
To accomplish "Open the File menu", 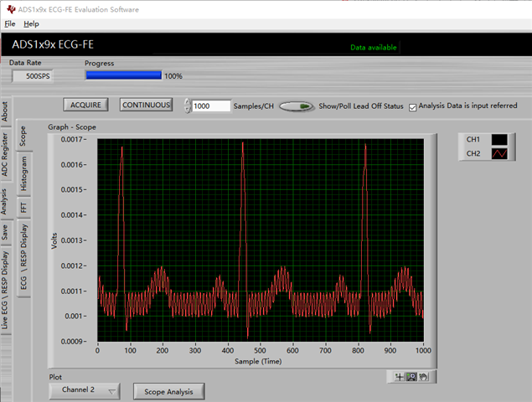I will [10, 23].
